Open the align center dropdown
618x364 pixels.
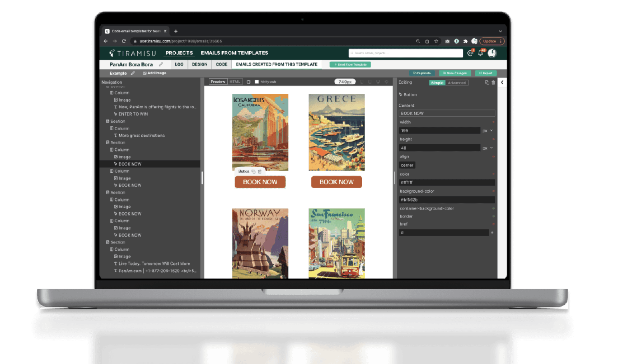click(x=407, y=165)
